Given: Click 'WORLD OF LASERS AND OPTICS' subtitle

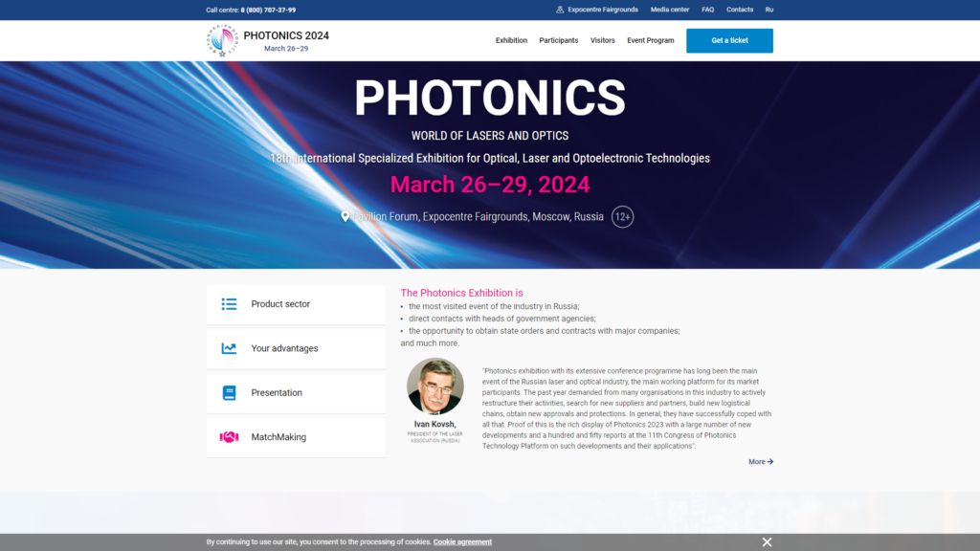Looking at the screenshot, I should point(490,136).
